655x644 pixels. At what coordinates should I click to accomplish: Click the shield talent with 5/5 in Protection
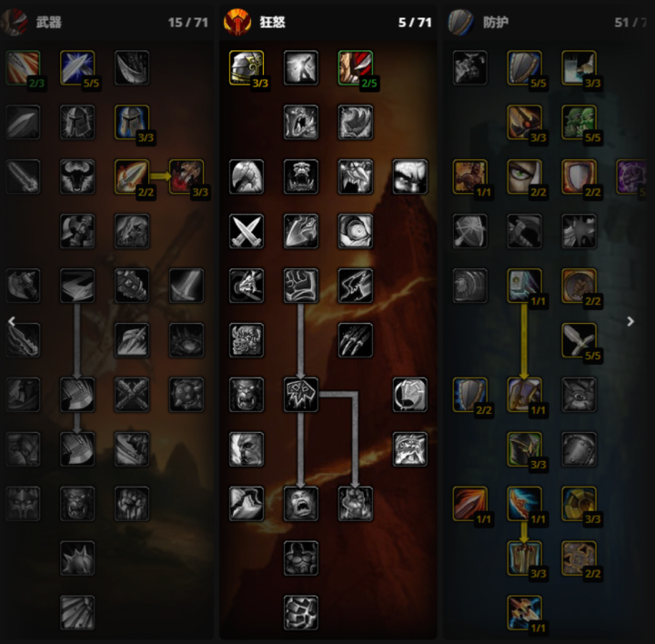coord(525,67)
